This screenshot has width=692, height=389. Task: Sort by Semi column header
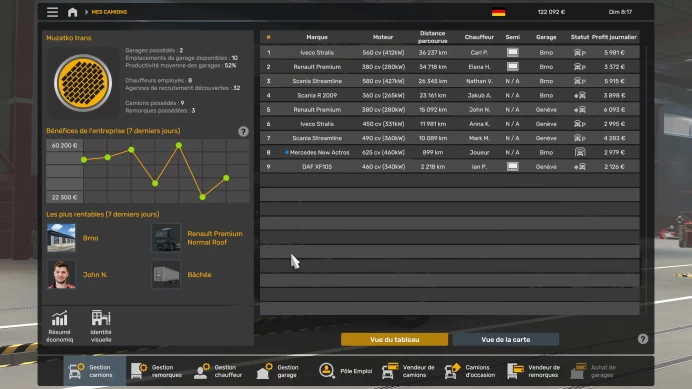pyautogui.click(x=512, y=37)
